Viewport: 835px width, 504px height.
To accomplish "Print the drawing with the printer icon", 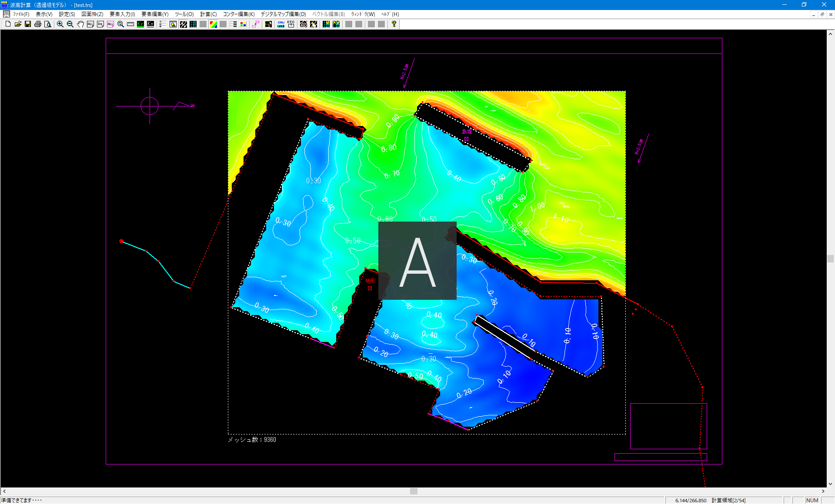I will pos(38,24).
